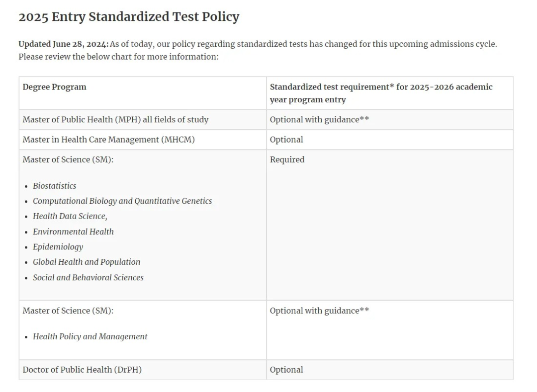Click the "Required" test requirement cell
The width and height of the screenshot is (537, 392).
[287, 159]
